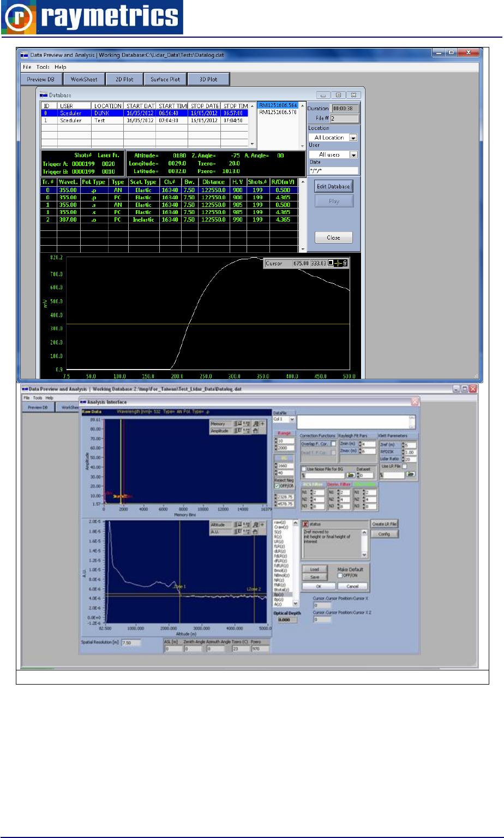Browse for LR file with folder icon
504x838 pixels.
click(410, 474)
